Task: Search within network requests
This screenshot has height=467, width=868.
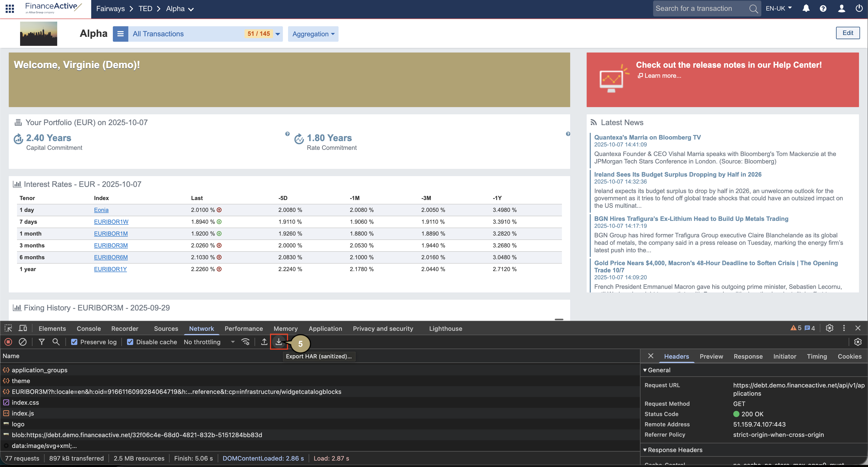Action: [x=56, y=342]
